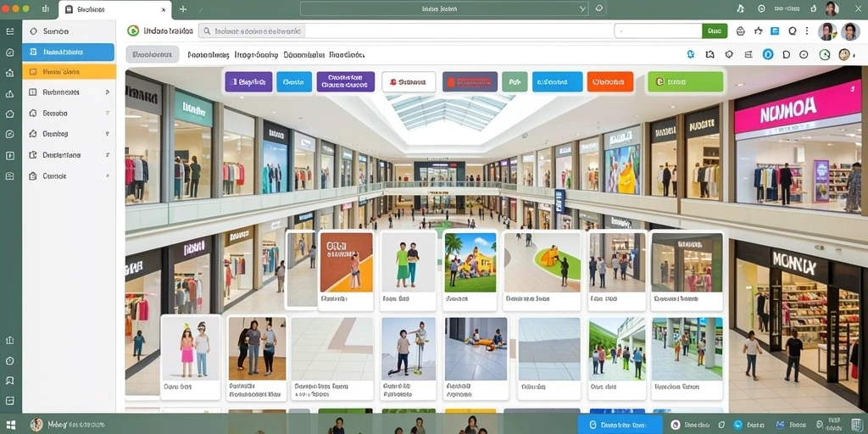This screenshot has height=434, width=868.
Task: Open the thumbnail of the building with palm trees
Action: click(x=470, y=271)
